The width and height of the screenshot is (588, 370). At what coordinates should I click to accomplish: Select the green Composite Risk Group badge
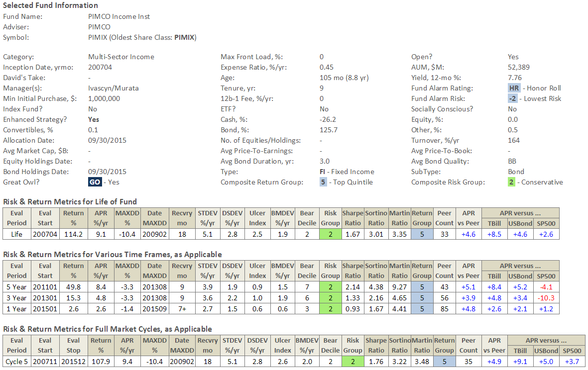(x=511, y=182)
